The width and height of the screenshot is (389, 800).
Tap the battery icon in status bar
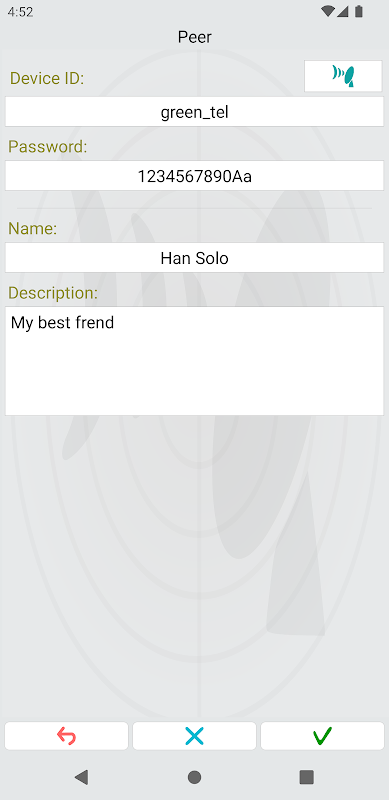pyautogui.click(x=359, y=12)
